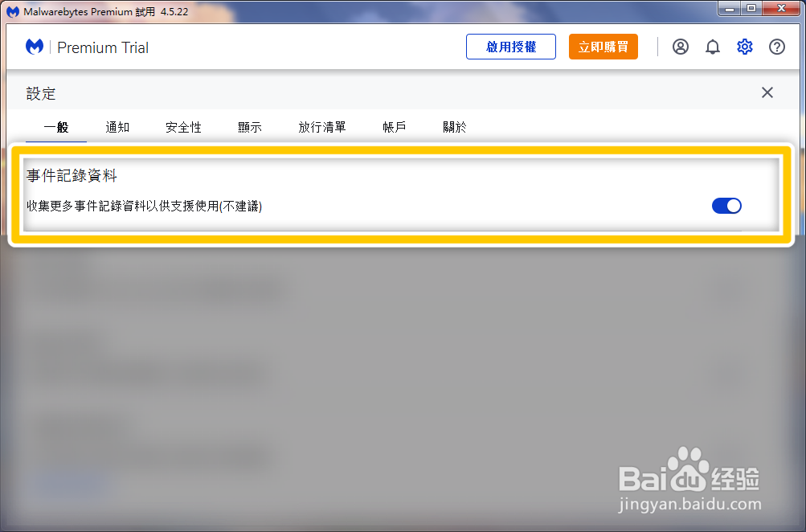Minimize the Malwarebytes window

tap(730, 8)
